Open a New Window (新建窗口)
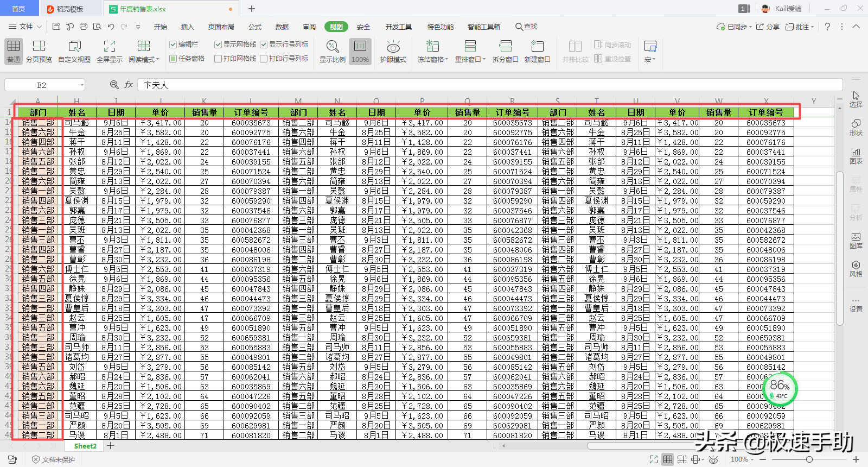This screenshot has height=467, width=868. pos(537,51)
